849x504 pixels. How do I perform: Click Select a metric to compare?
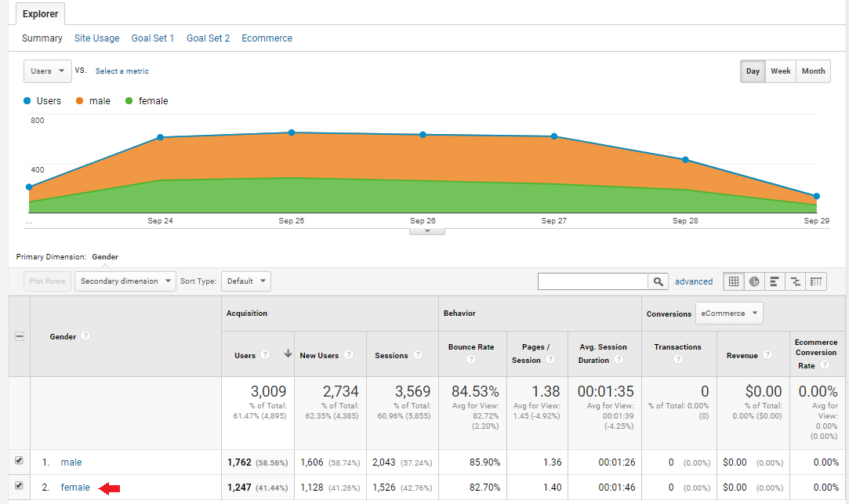click(122, 71)
